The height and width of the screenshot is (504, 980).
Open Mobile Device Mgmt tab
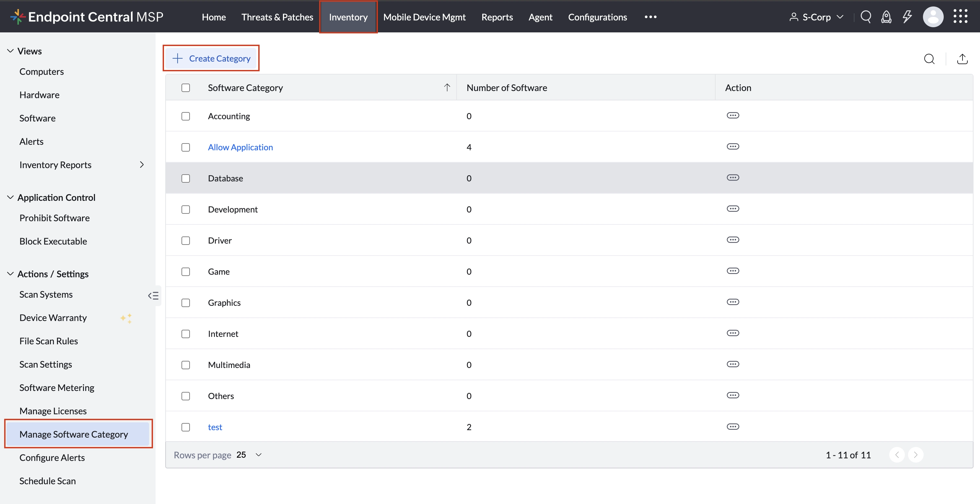coord(424,17)
